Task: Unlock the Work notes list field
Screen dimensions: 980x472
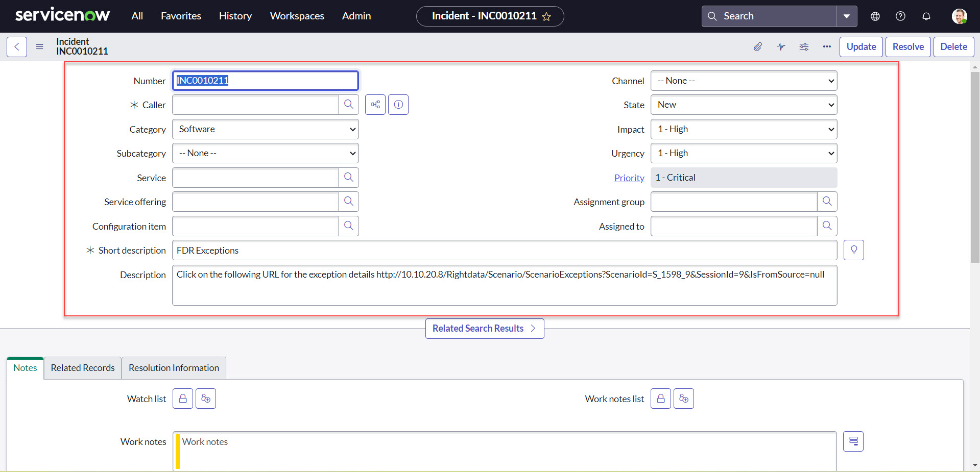Action: pyautogui.click(x=661, y=399)
